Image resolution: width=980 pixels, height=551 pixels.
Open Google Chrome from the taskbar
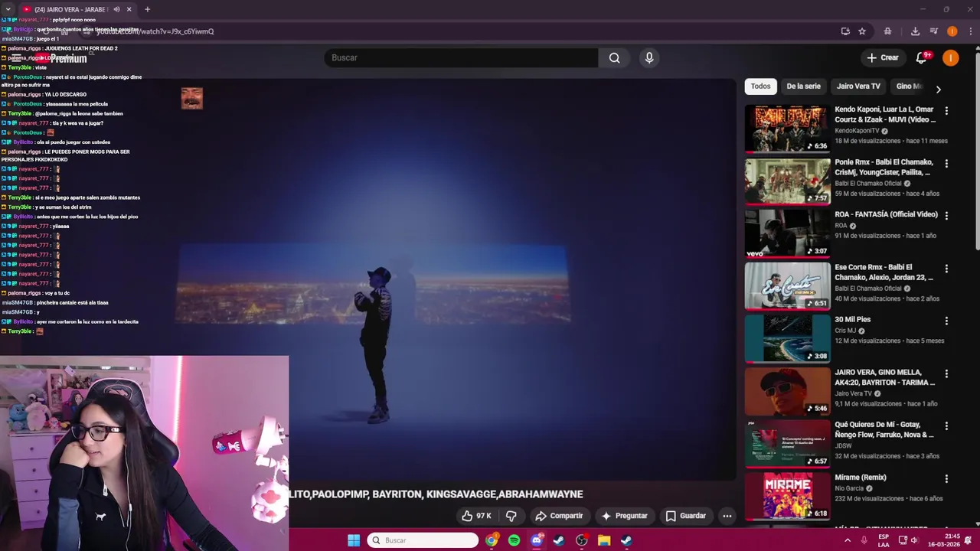coord(492,540)
